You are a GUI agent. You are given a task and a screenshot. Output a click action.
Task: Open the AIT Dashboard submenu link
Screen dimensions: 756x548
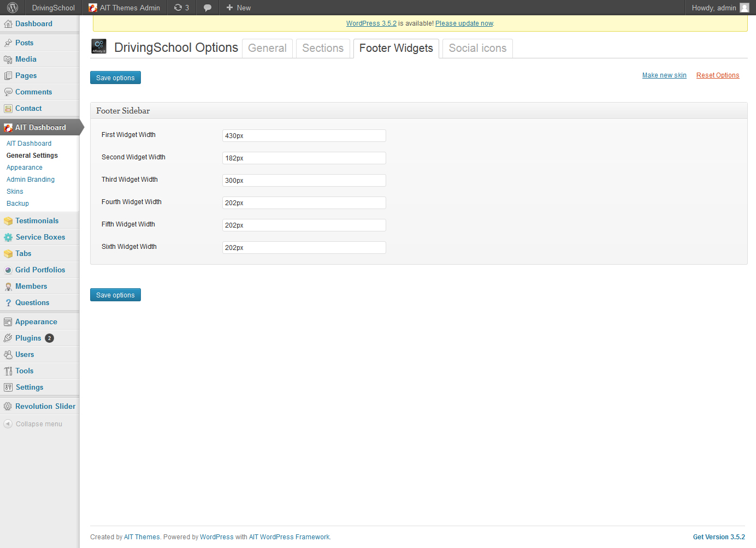pyautogui.click(x=29, y=144)
